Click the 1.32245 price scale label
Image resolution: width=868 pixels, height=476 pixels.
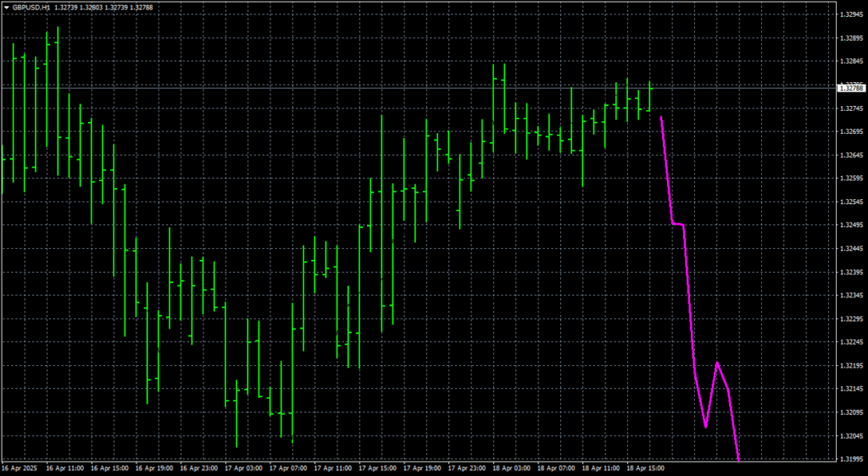pyautogui.click(x=849, y=342)
